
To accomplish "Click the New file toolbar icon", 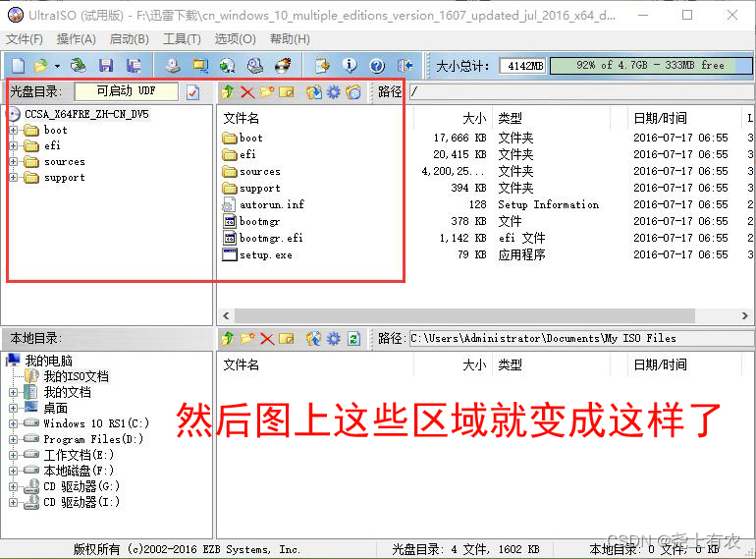I will pyautogui.click(x=19, y=65).
